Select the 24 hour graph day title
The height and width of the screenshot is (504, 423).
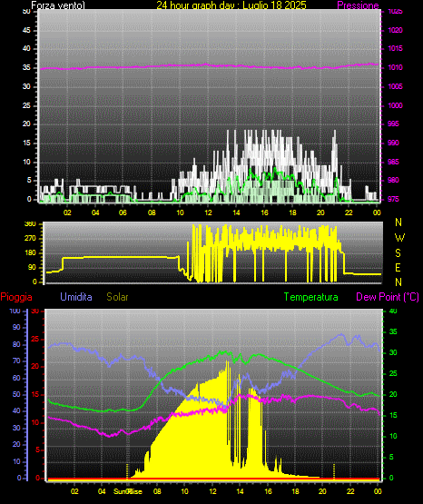pos(231,5)
